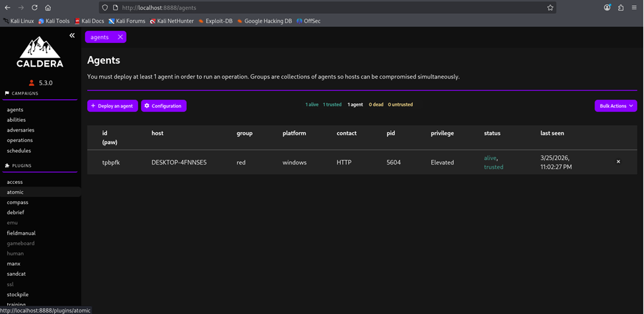The width and height of the screenshot is (644, 314).
Task: Click the Deploy an agent button
Action: [x=112, y=106]
